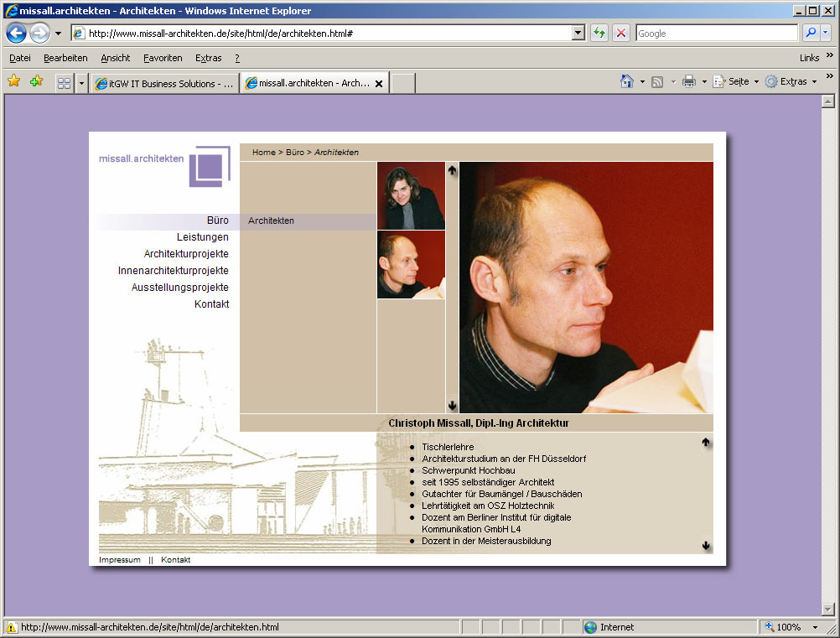
Task: Click the Google search box
Action: pyautogui.click(x=717, y=34)
